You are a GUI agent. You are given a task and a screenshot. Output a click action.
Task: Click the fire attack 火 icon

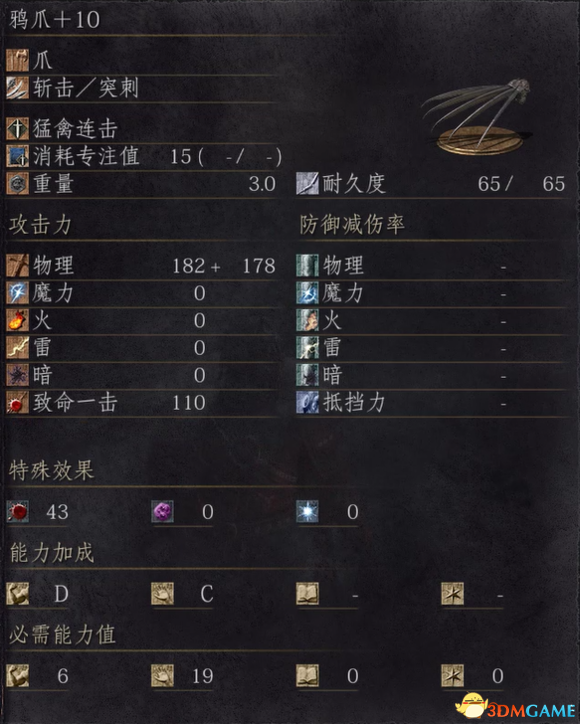pos(18,320)
